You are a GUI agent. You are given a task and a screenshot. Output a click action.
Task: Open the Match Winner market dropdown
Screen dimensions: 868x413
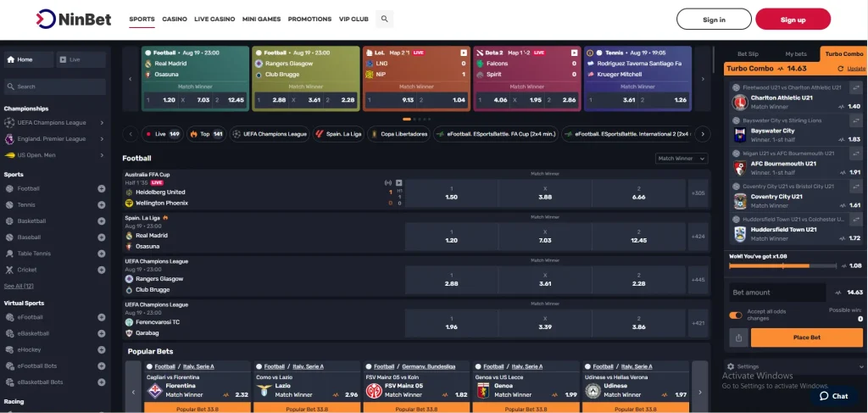tap(680, 159)
